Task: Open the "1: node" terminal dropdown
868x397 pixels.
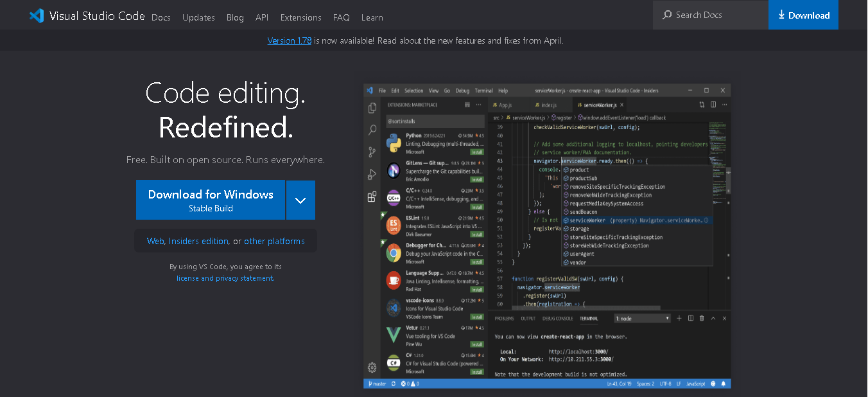Action: pos(642,318)
